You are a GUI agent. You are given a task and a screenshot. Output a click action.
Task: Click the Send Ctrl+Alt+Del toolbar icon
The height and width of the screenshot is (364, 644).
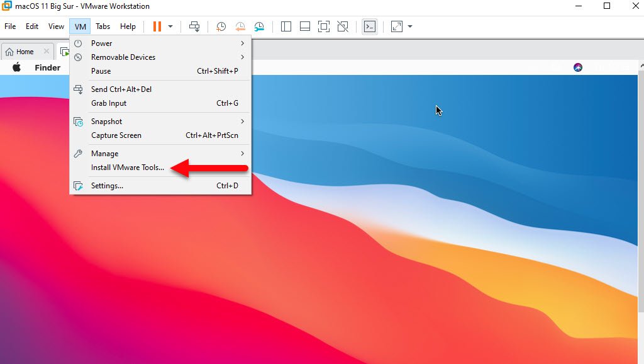tap(194, 26)
